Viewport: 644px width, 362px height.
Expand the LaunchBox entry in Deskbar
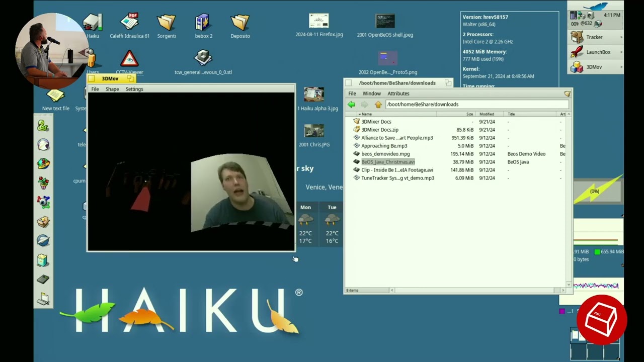pyautogui.click(x=596, y=52)
